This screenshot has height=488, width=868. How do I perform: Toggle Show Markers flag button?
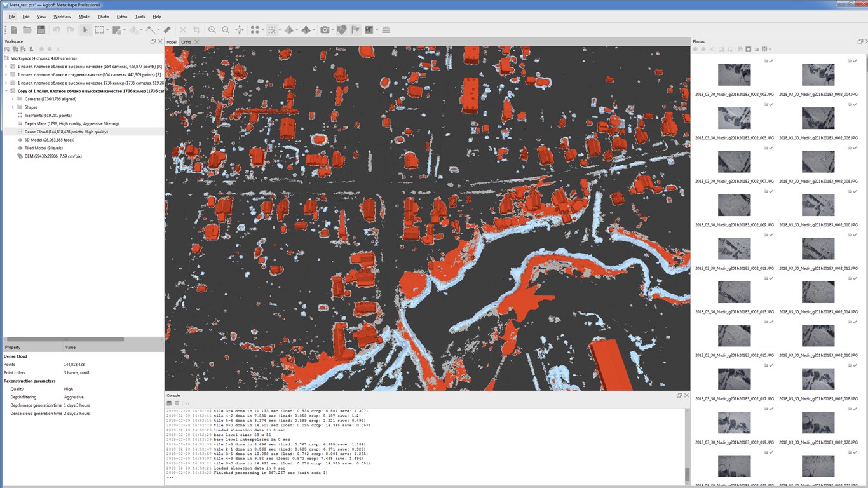tap(355, 30)
